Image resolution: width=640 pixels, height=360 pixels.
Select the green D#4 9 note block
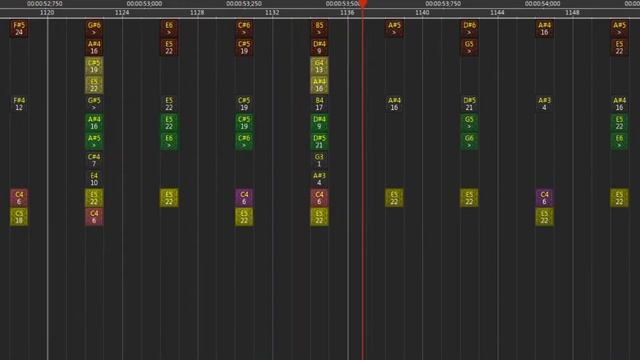click(x=319, y=122)
